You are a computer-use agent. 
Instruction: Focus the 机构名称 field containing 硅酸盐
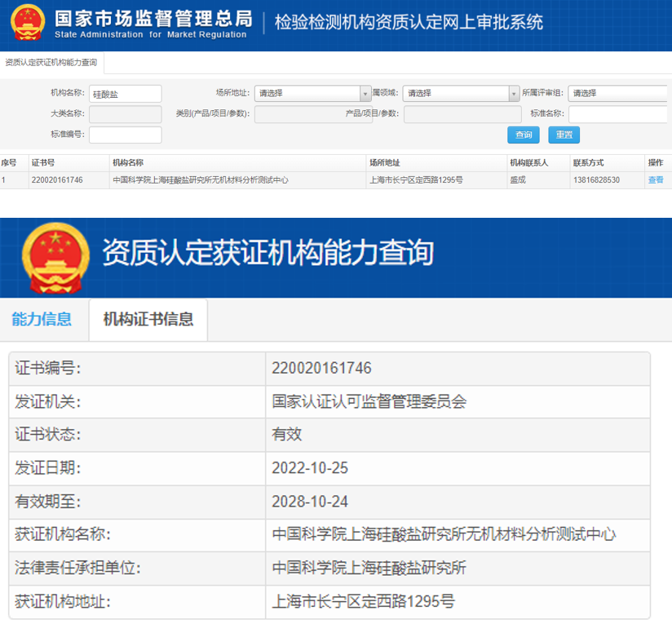[x=125, y=94]
